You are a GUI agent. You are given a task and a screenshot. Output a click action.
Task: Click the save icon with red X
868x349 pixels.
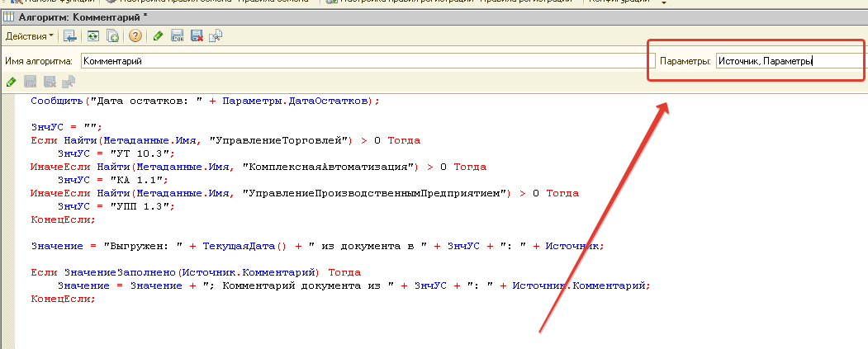click(x=197, y=36)
